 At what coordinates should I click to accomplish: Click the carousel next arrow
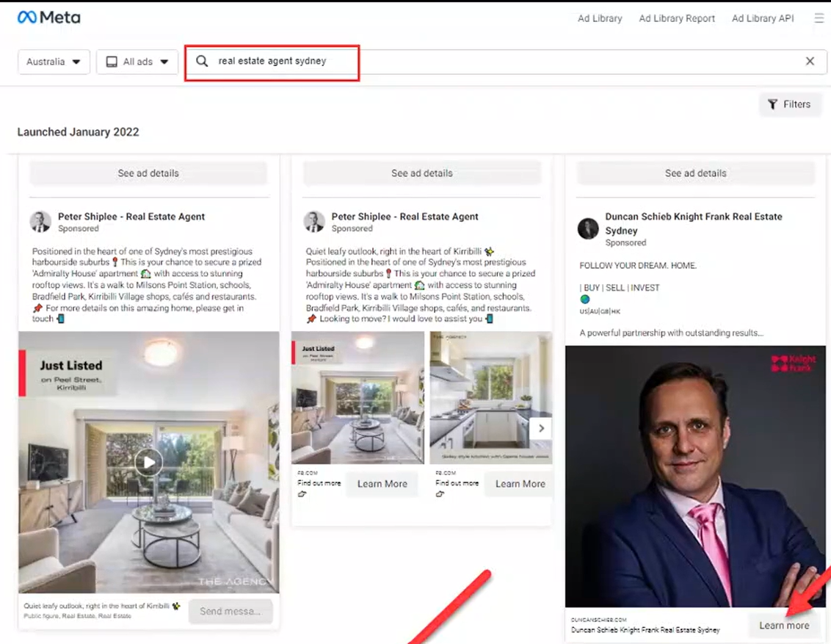[x=541, y=428]
